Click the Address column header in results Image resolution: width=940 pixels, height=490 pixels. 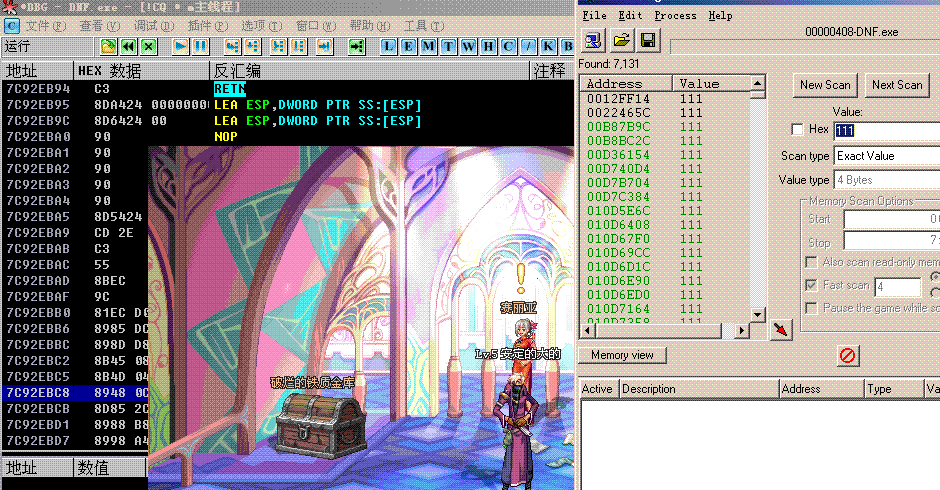(x=625, y=83)
